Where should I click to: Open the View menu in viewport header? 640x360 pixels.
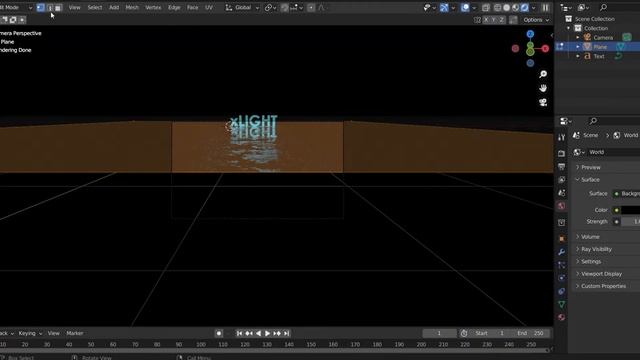click(x=74, y=7)
